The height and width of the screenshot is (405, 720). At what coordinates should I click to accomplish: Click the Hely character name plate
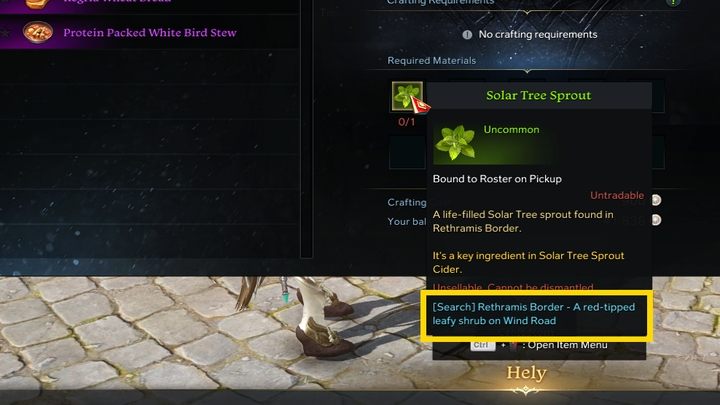tap(526, 373)
